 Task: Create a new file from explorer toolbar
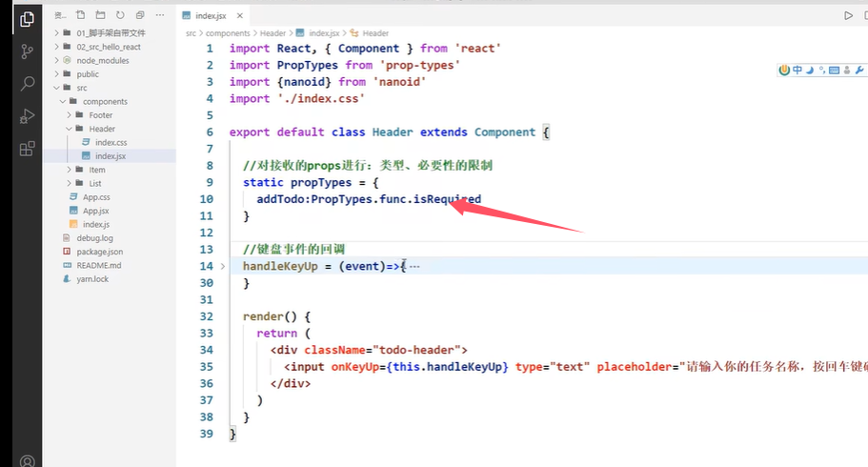tap(80, 15)
